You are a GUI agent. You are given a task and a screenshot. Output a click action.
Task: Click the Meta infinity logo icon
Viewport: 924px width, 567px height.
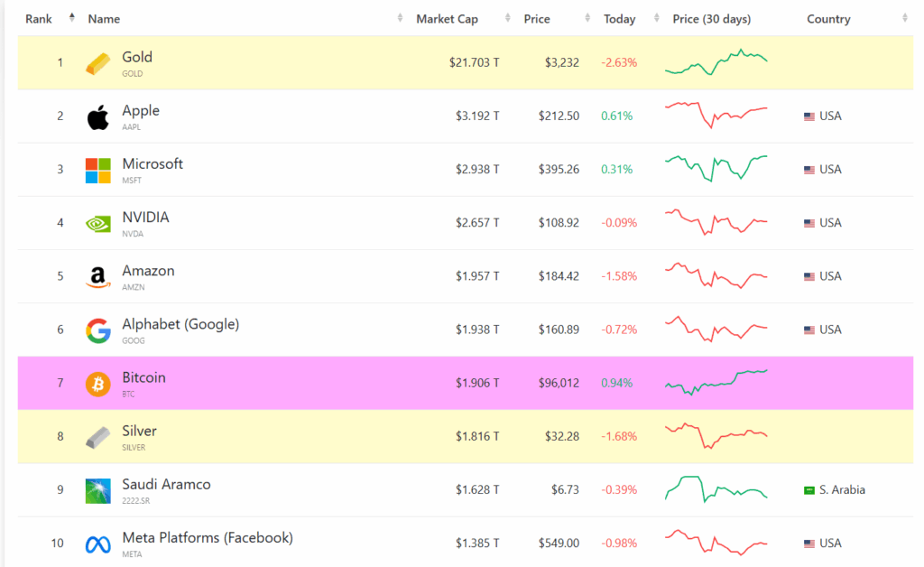pyautogui.click(x=97, y=544)
